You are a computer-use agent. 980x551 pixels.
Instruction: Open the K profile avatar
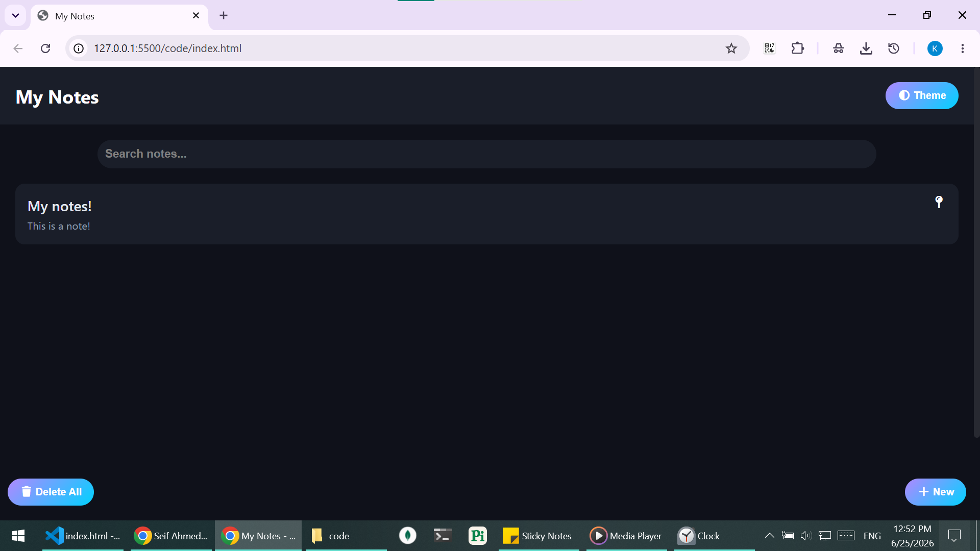pos(935,48)
